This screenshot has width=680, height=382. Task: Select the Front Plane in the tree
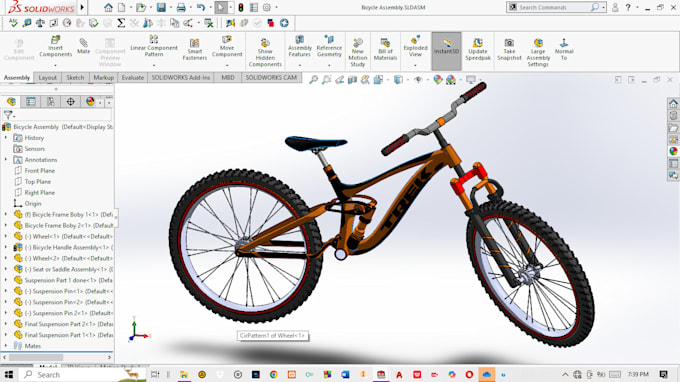click(39, 170)
